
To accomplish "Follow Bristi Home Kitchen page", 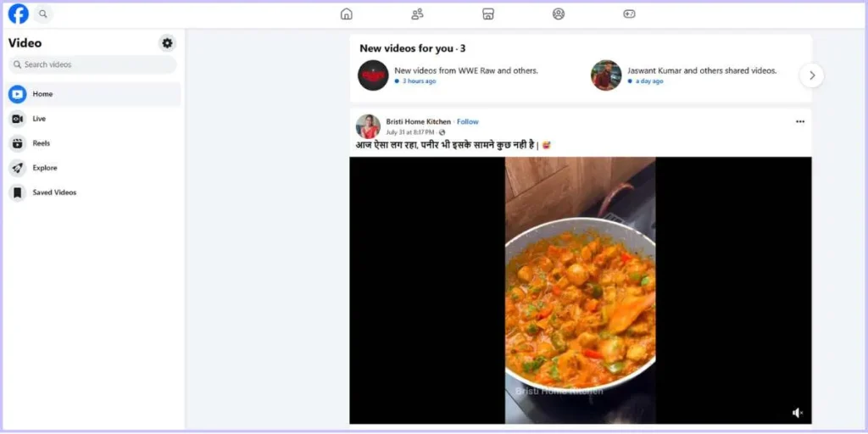I will (468, 122).
